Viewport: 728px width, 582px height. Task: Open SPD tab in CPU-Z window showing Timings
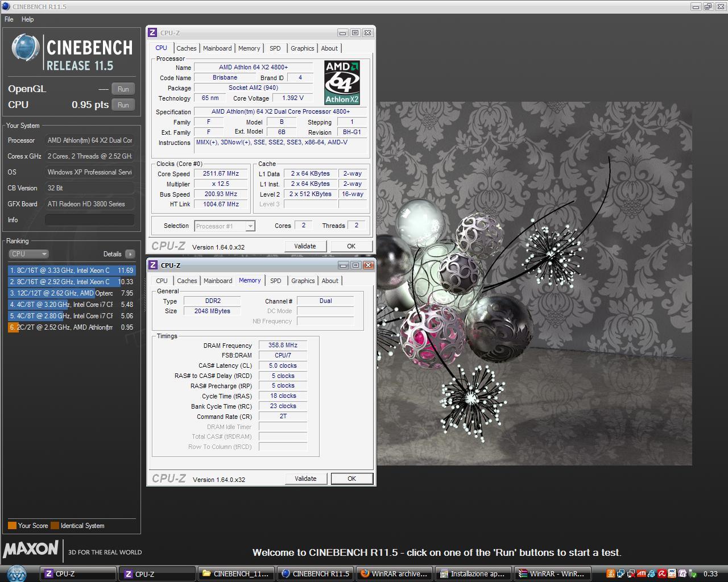coord(276,281)
